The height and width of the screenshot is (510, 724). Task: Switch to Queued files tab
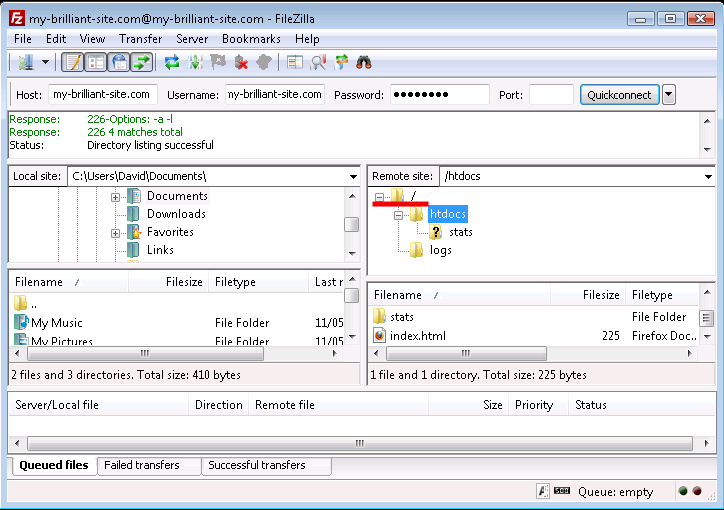[54, 465]
